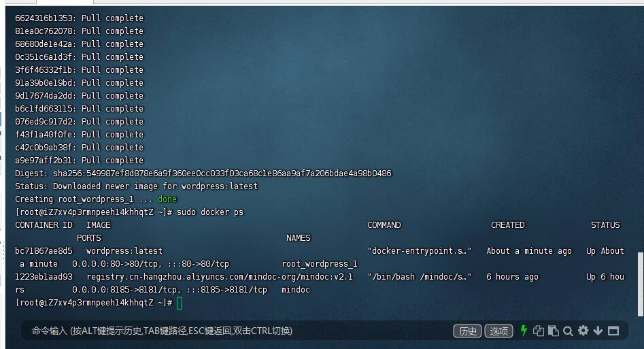This screenshot has width=644, height=349.
Task: Click the COMMAND column header
Action: click(384, 225)
